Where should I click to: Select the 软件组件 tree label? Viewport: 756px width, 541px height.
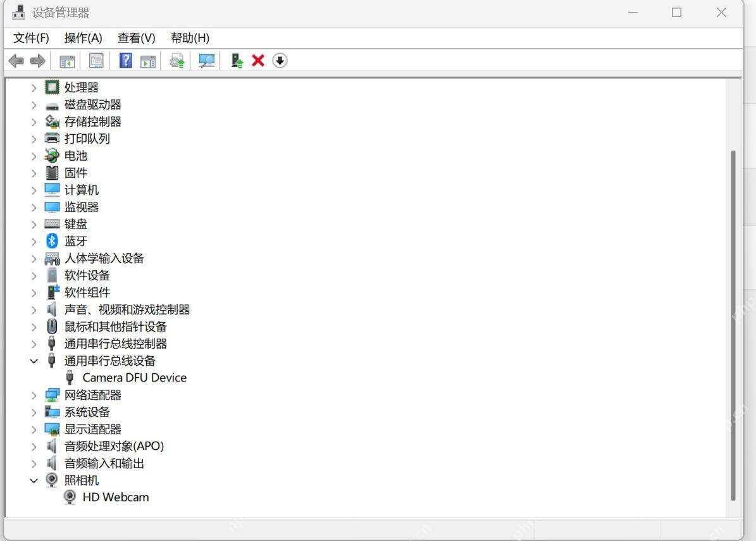(x=87, y=292)
